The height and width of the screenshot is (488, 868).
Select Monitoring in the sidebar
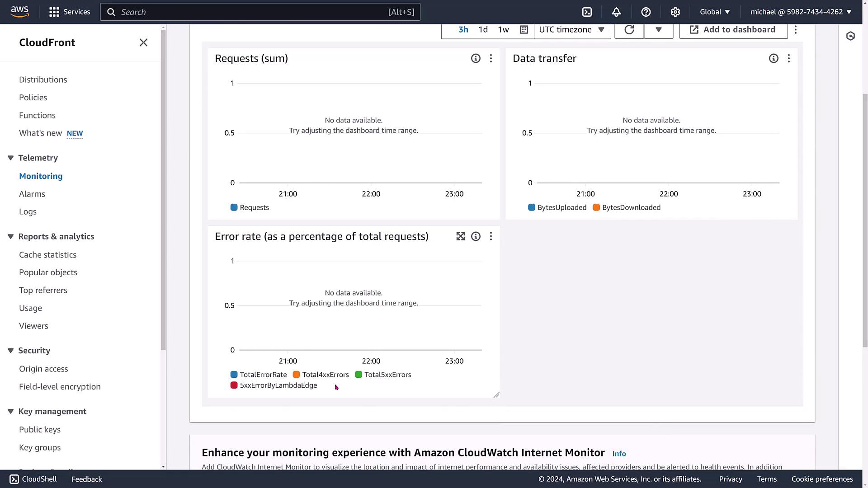click(x=41, y=176)
